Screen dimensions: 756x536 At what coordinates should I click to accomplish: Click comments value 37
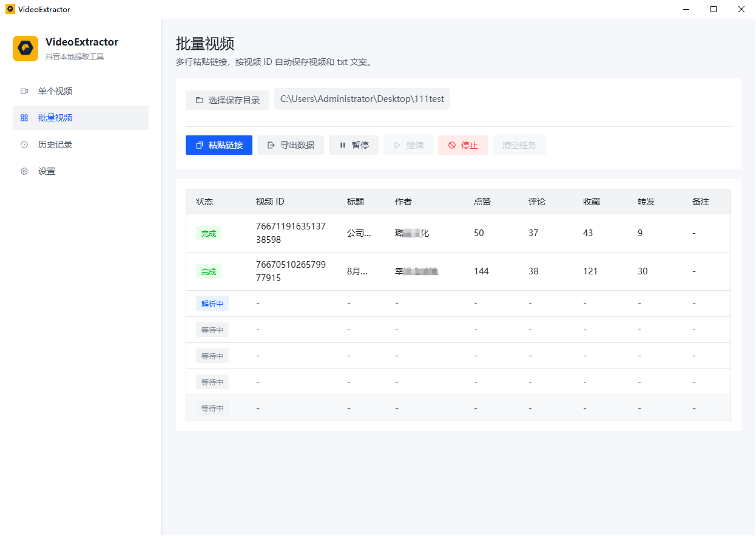[533, 233]
